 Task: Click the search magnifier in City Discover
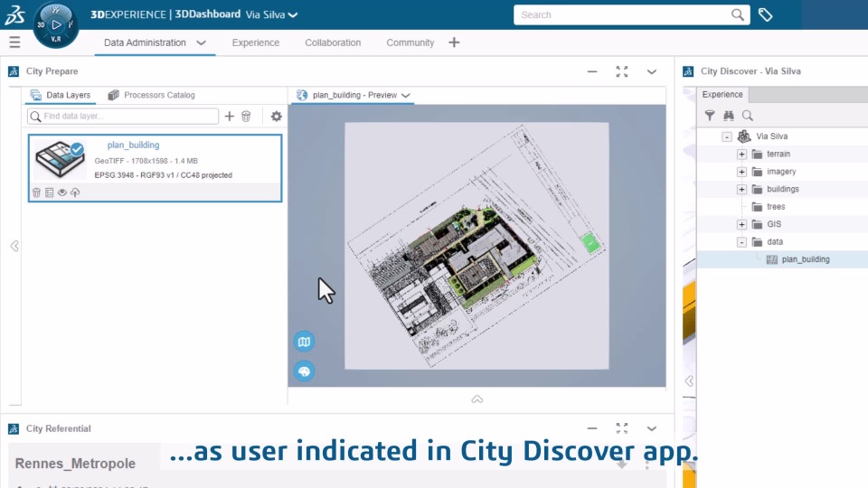[x=748, y=116]
